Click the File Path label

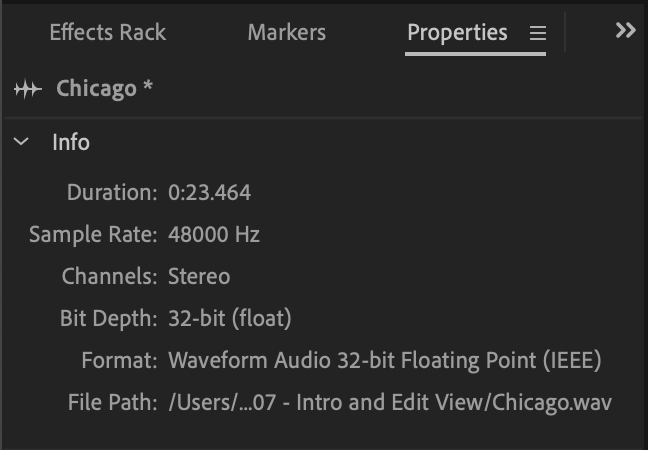pos(112,403)
